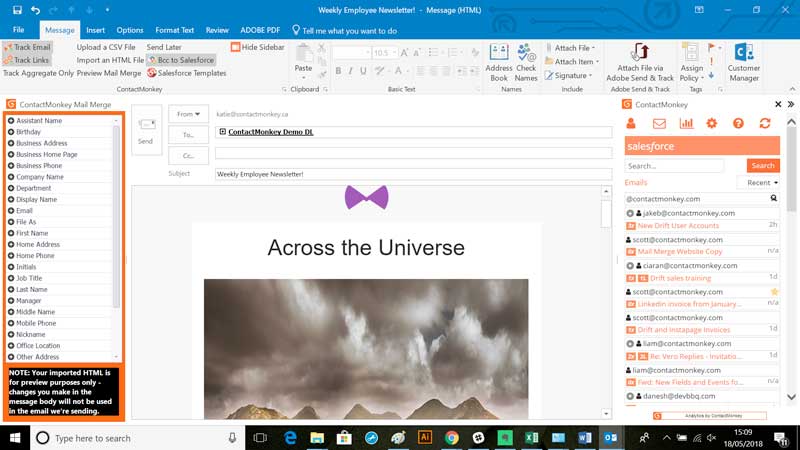Screen dimensions: 800x450
Task: Click the Paste button
Action: click(304, 61)
